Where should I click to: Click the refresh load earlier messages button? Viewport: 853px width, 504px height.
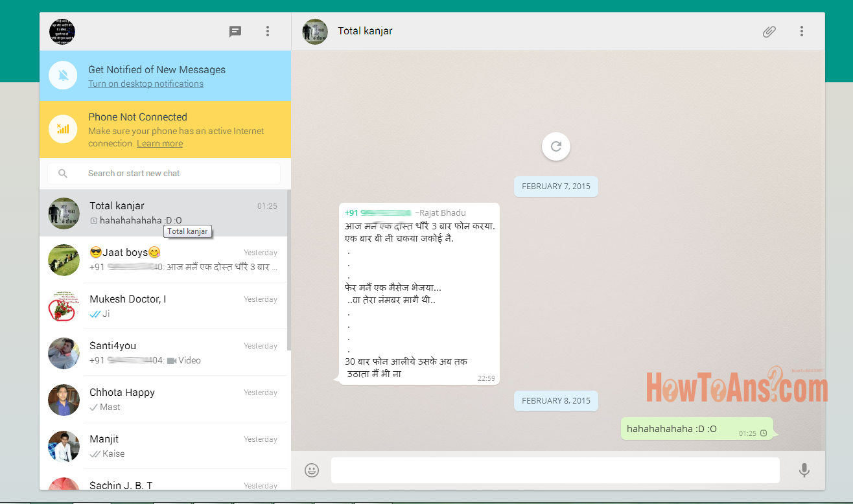(556, 146)
